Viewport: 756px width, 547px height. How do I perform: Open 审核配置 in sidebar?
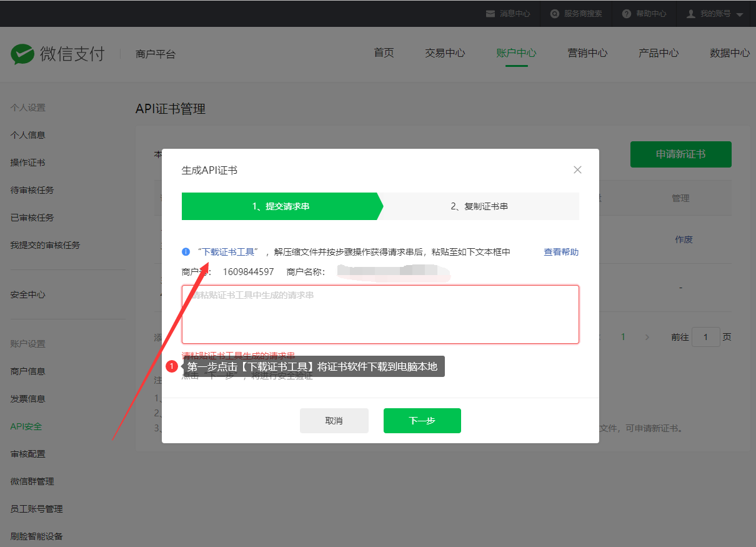[x=27, y=454]
